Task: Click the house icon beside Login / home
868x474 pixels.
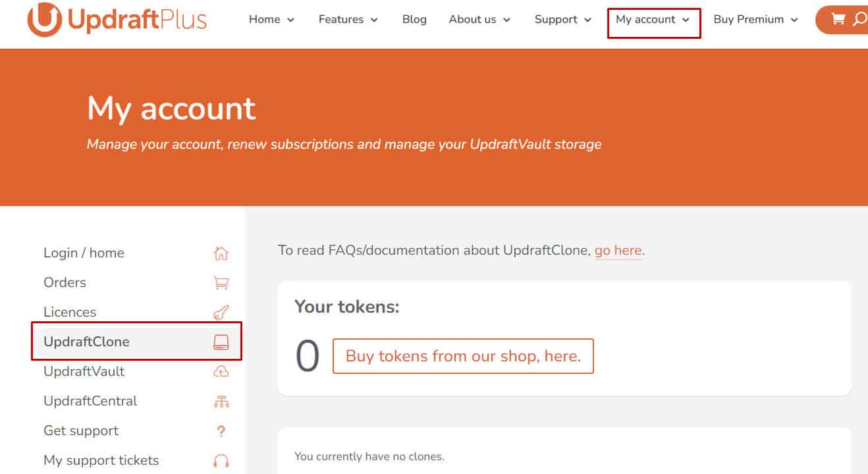Action: tap(221, 253)
